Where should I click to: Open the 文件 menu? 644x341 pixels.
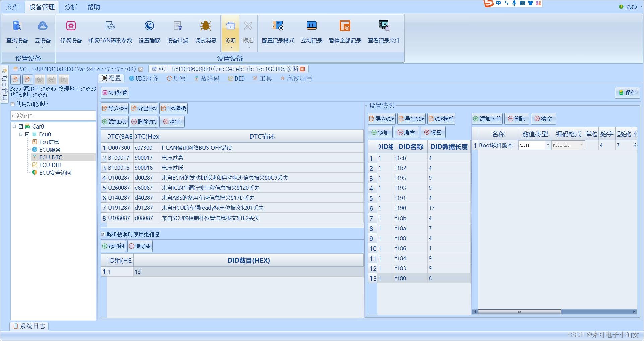(x=13, y=7)
